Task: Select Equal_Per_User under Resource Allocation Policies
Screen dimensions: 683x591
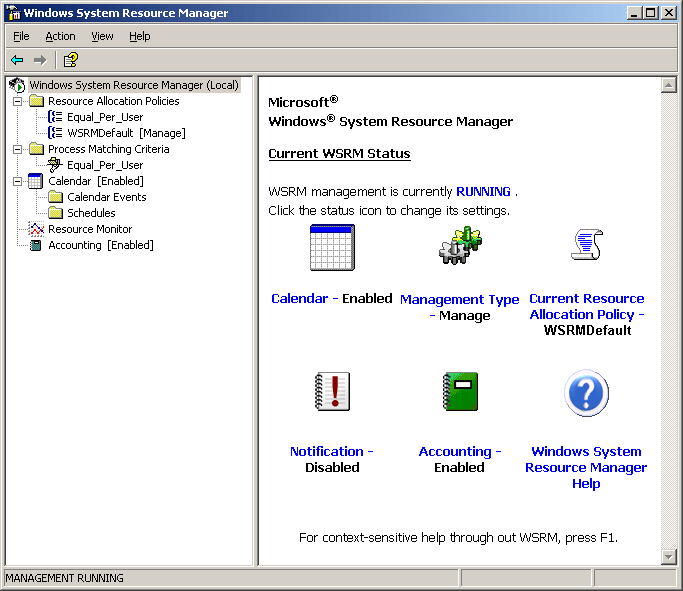Action: pyautogui.click(x=105, y=117)
